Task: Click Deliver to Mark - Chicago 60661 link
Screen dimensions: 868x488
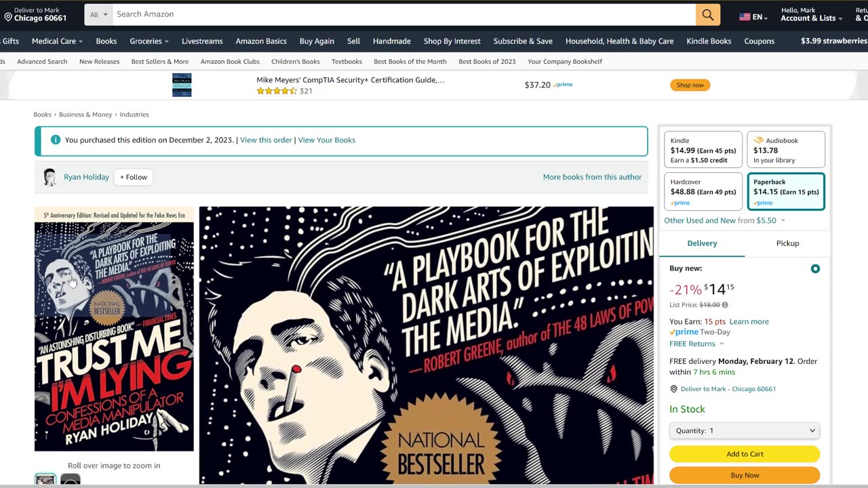Action: click(728, 389)
